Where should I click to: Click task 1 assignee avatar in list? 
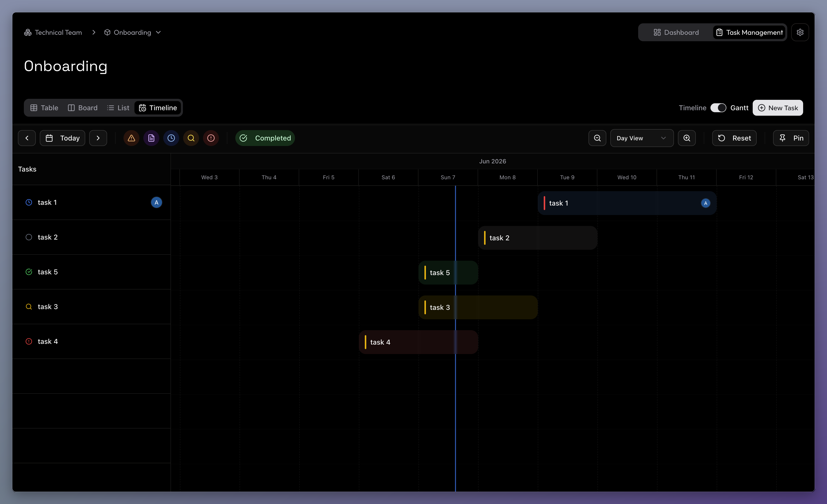point(156,202)
